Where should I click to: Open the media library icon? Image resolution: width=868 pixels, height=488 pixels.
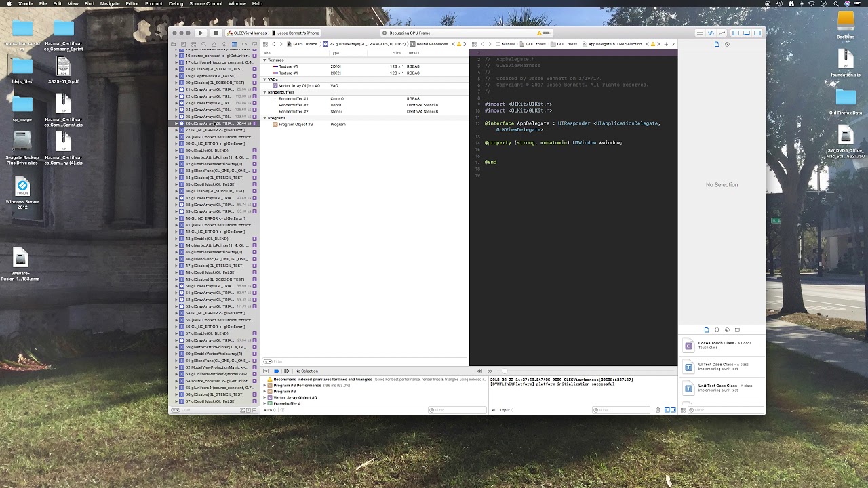click(x=737, y=330)
